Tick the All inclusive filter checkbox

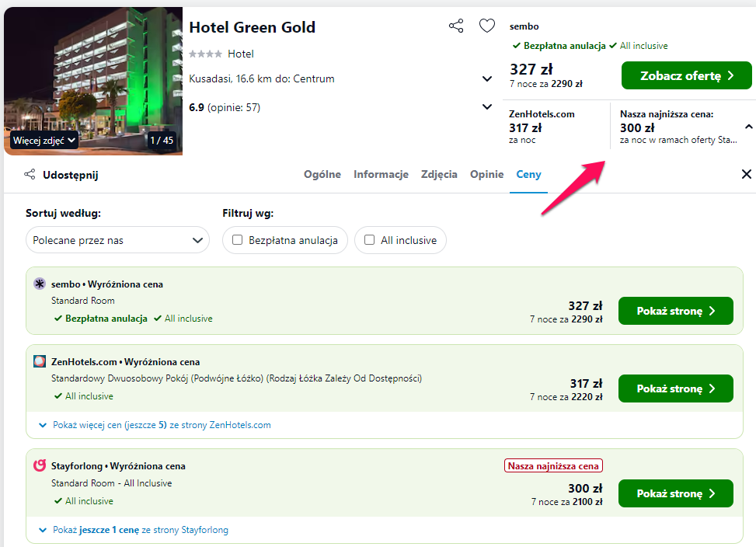click(x=369, y=239)
